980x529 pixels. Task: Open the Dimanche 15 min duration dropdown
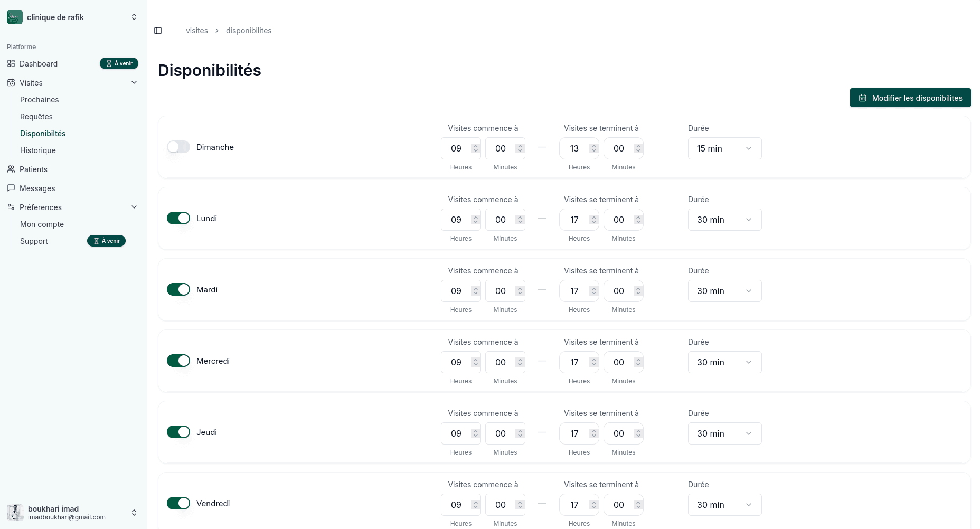[724, 148]
